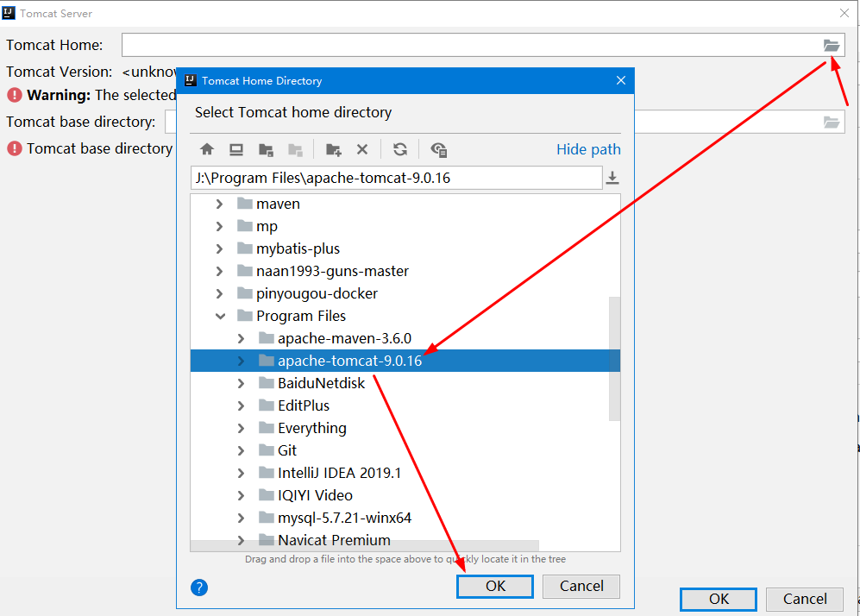This screenshot has width=860, height=616.
Task: Collapse the Program Files folder node
Action: 220,316
